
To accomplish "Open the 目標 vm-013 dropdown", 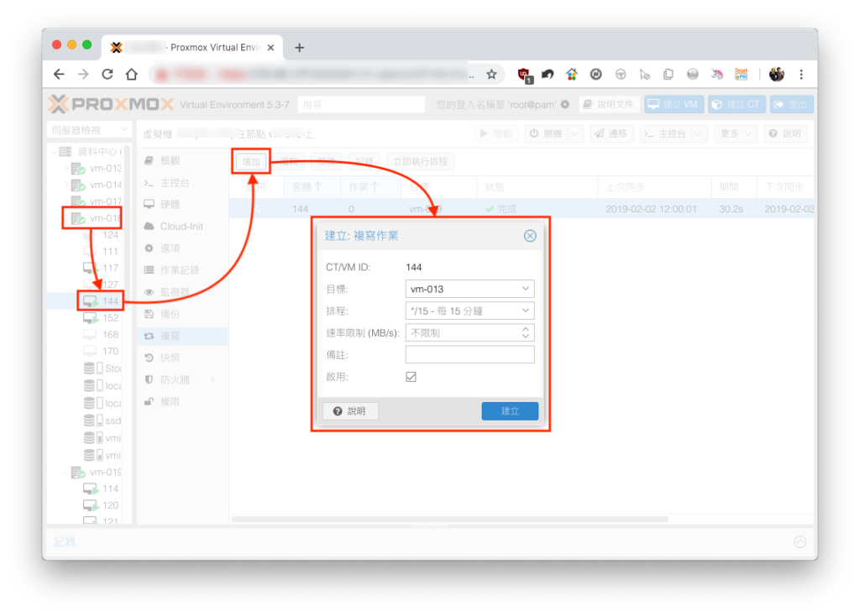I will [469, 289].
